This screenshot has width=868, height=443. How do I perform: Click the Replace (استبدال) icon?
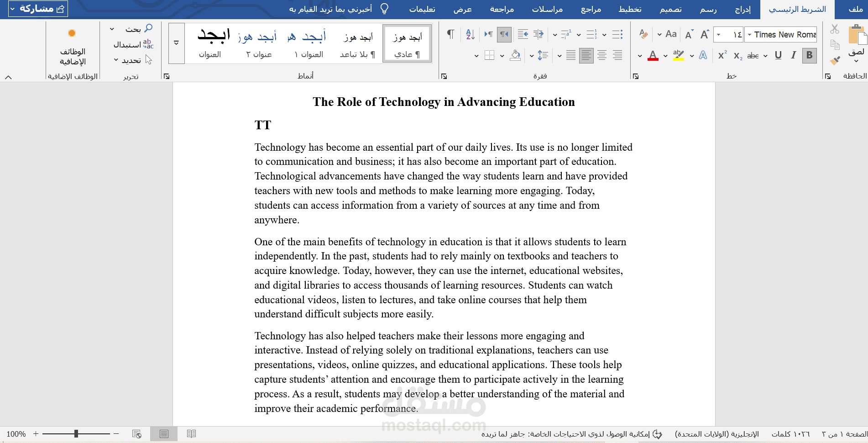click(148, 44)
